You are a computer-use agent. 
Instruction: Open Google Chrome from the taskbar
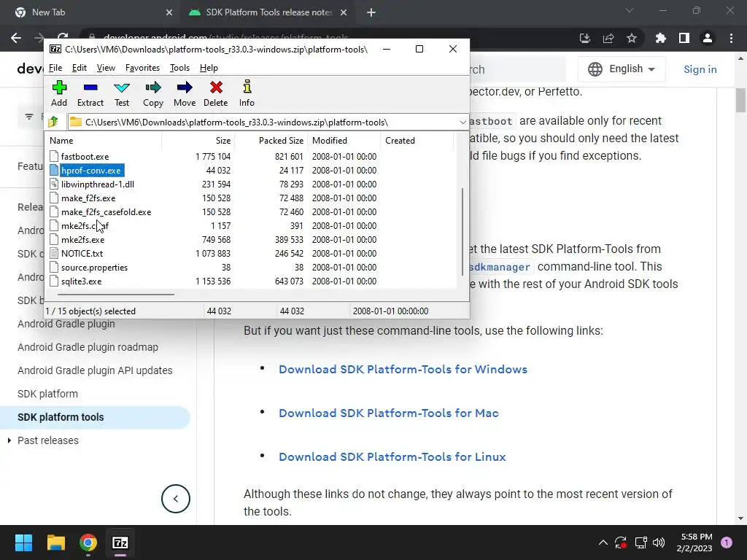(x=88, y=542)
